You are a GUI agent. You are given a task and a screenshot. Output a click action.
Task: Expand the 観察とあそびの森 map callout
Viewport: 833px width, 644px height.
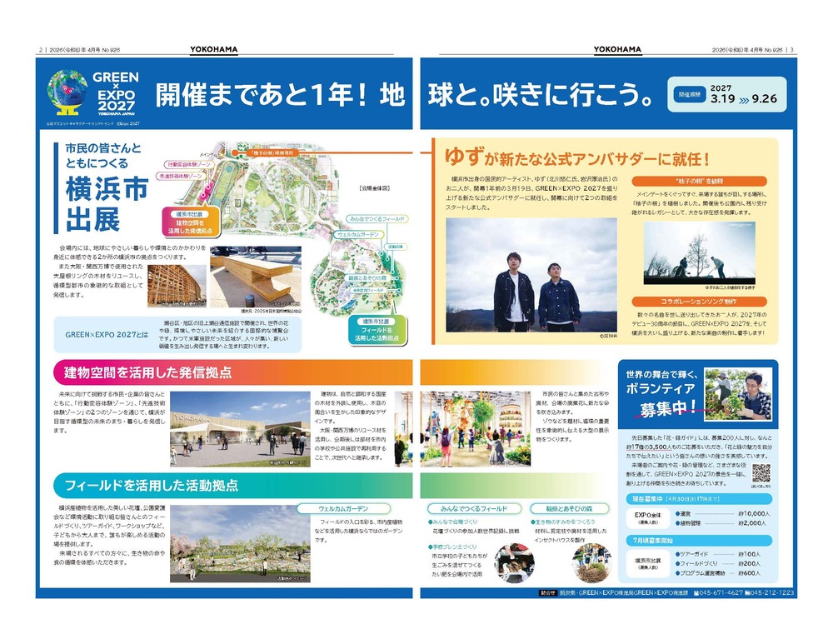[367, 277]
